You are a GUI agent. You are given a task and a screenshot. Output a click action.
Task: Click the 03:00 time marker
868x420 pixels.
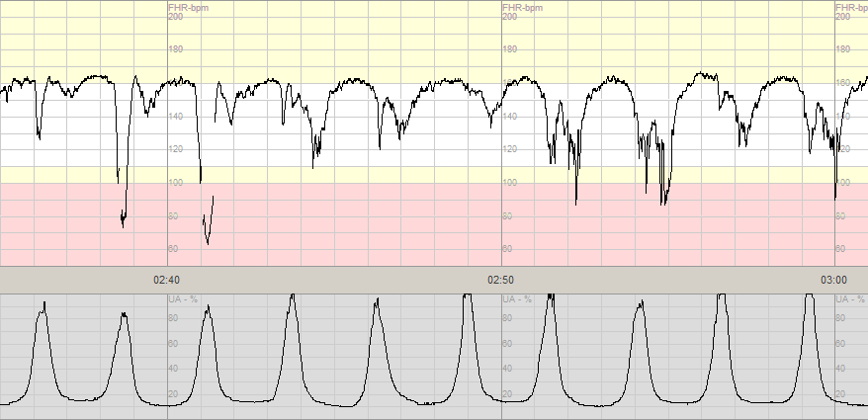pyautogui.click(x=835, y=280)
